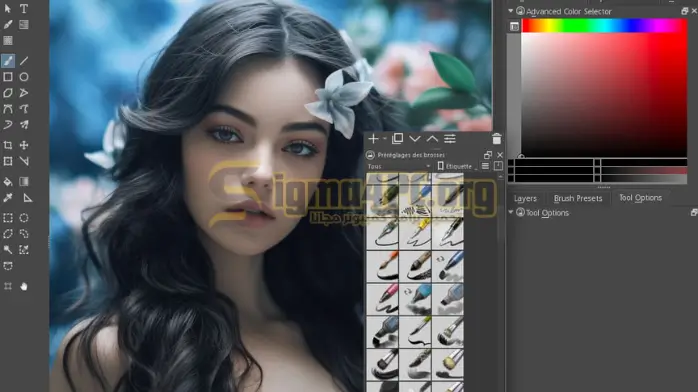
Task: Select the Freehand Brush tool
Action: click(8, 61)
